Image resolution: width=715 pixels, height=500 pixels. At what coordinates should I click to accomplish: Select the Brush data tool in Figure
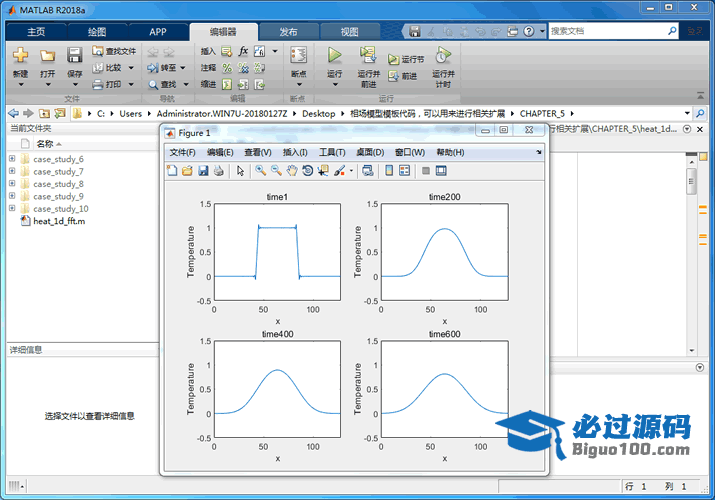(x=339, y=170)
